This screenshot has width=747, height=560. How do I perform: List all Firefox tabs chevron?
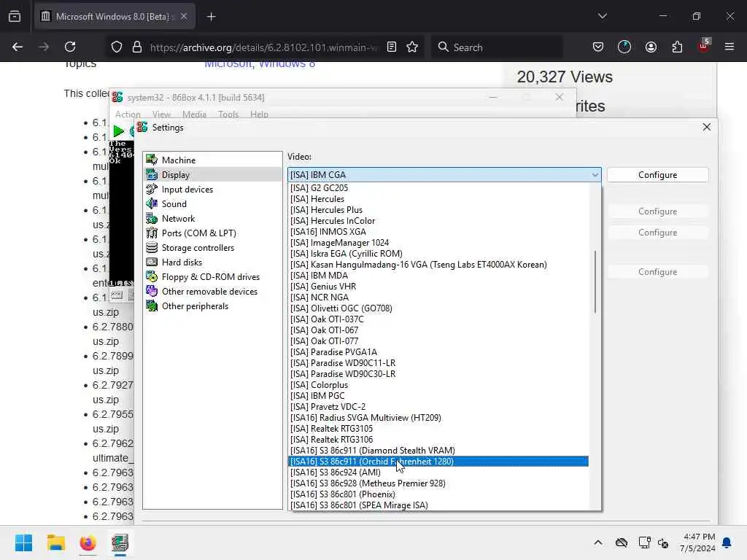[x=603, y=16]
